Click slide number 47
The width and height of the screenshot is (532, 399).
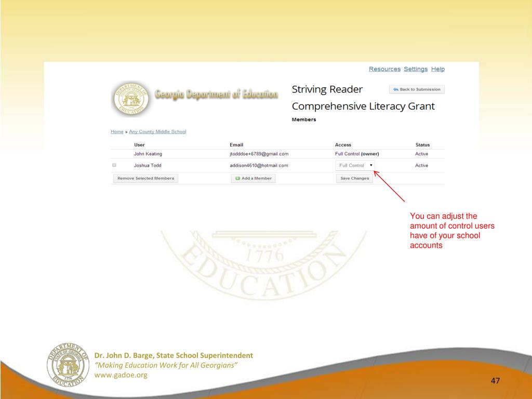[495, 381]
